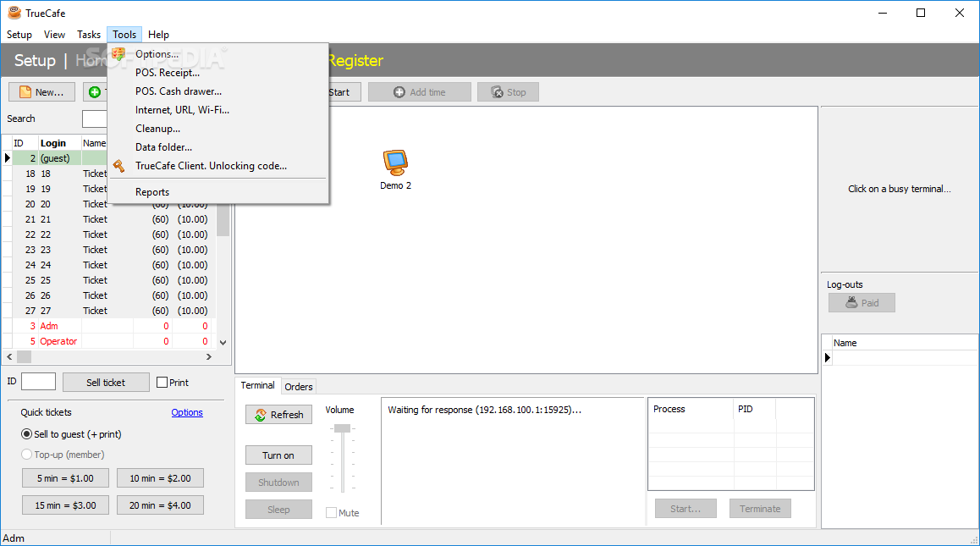Switch to the Orders tab
980x546 pixels.
tap(299, 387)
